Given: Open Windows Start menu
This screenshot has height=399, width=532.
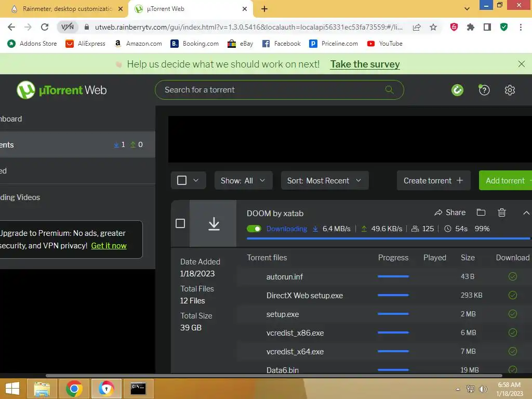Looking at the screenshot, I should tap(12, 389).
